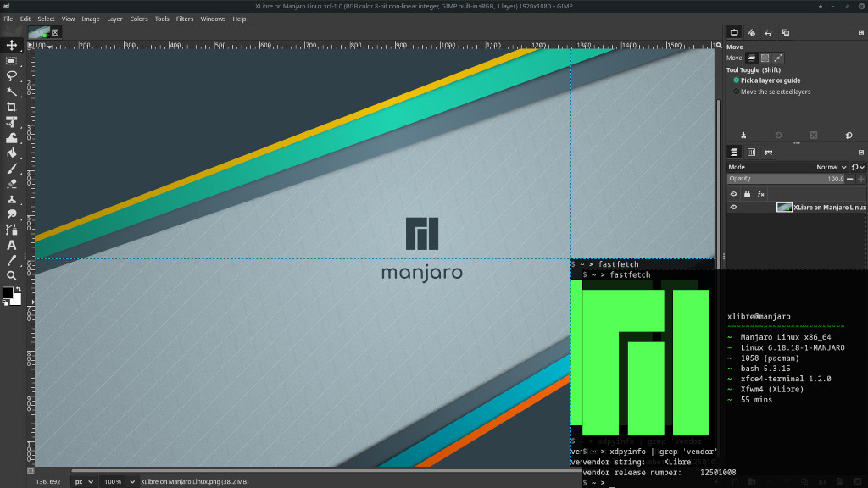Open Tool Options dock configuration menu
The height and width of the screenshot is (488, 868).
tap(861, 33)
